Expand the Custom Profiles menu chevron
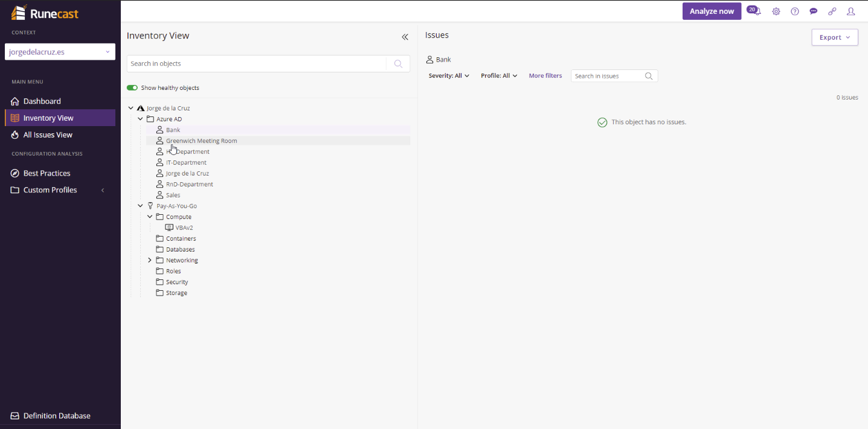 pos(103,190)
